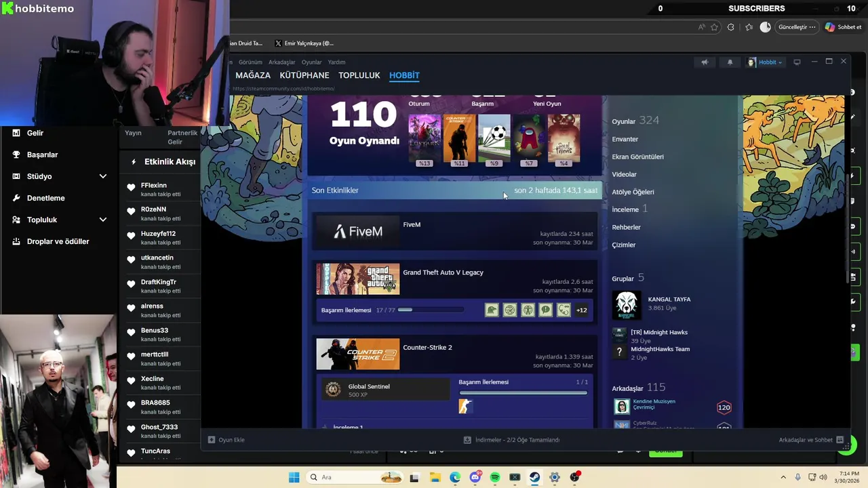Open Güncelleştir menu in Edge
868x488 pixels.
point(797,27)
